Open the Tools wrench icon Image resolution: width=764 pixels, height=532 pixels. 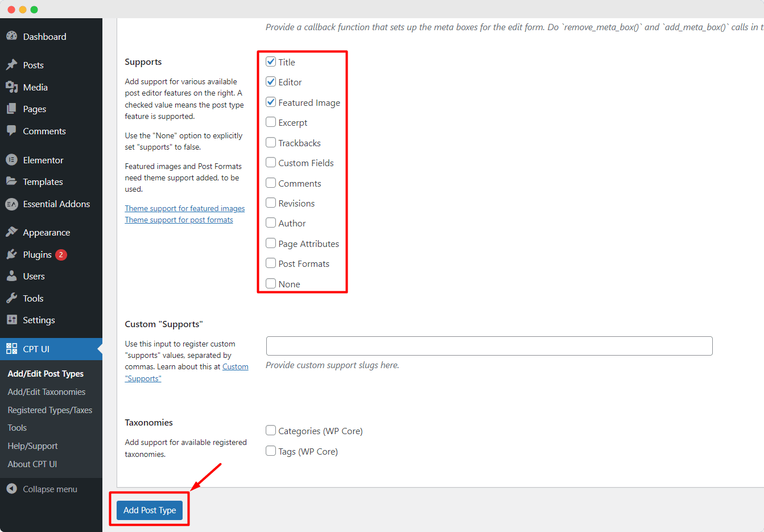coord(13,298)
